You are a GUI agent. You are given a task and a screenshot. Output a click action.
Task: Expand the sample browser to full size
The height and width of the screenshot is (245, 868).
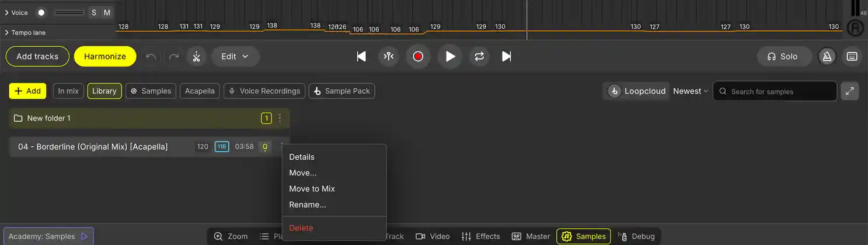850,91
